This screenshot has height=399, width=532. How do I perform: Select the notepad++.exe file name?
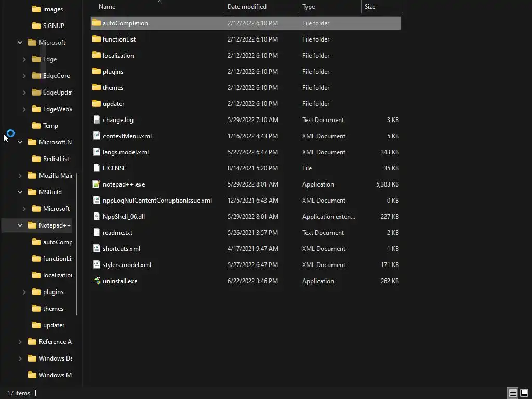tap(124, 184)
